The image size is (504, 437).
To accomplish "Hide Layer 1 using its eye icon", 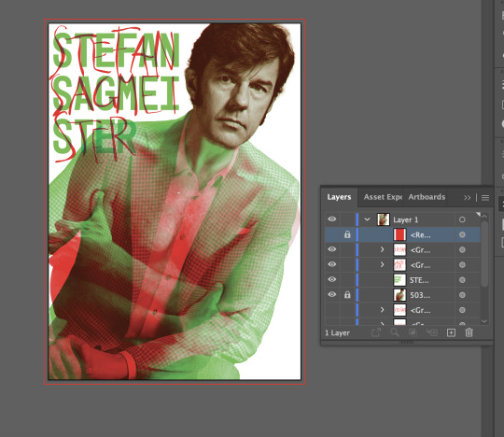I will tap(332, 219).
